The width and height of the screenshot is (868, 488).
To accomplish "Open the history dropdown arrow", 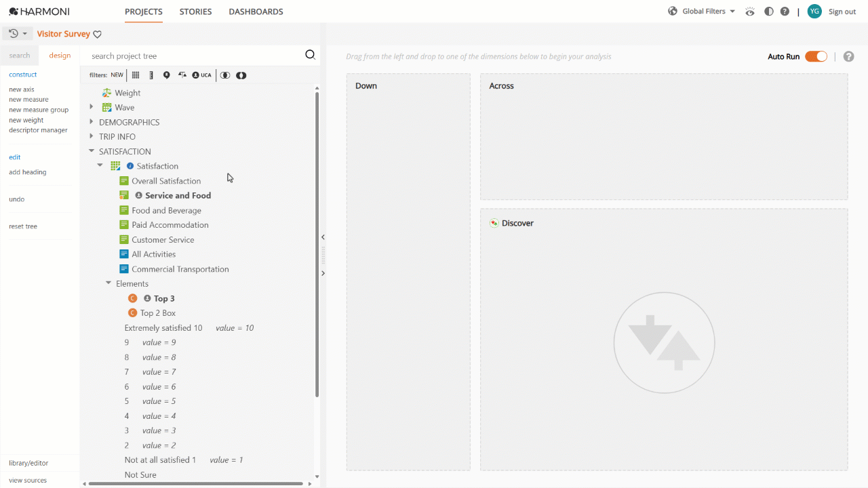I will (25, 34).
